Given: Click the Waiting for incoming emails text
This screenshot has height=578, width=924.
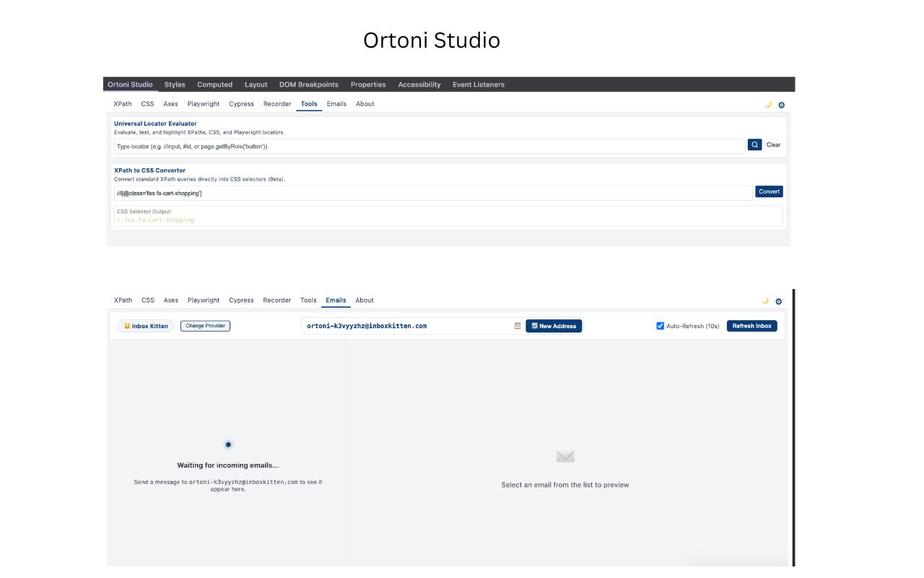Looking at the screenshot, I should click(x=228, y=465).
